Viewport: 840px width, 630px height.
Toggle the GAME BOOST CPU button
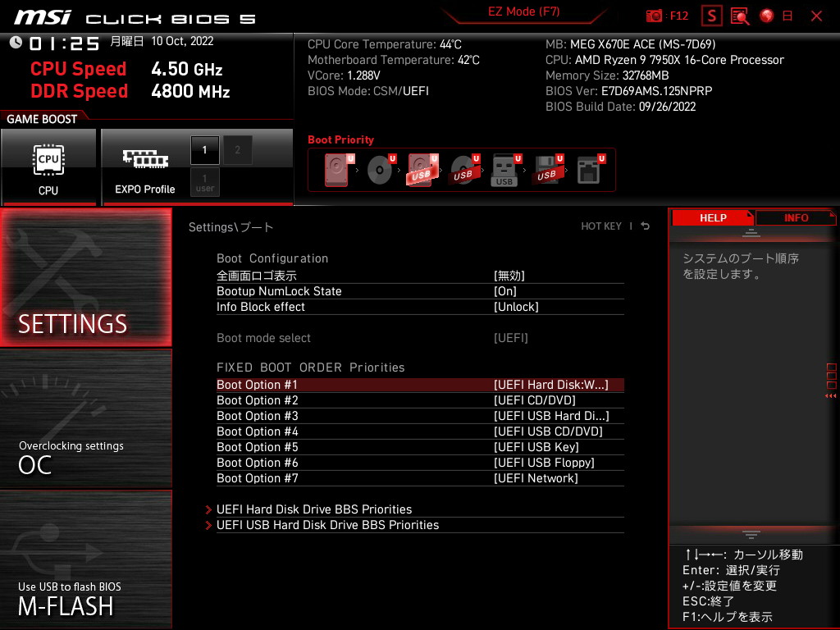48,167
